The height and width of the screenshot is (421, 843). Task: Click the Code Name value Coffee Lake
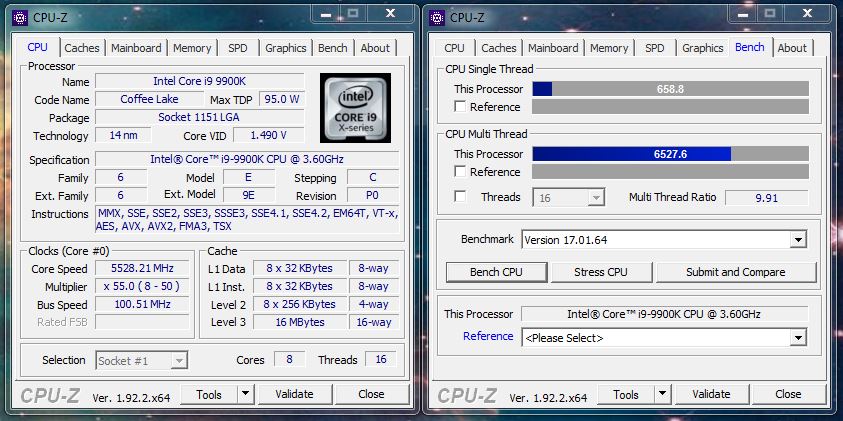click(149, 99)
